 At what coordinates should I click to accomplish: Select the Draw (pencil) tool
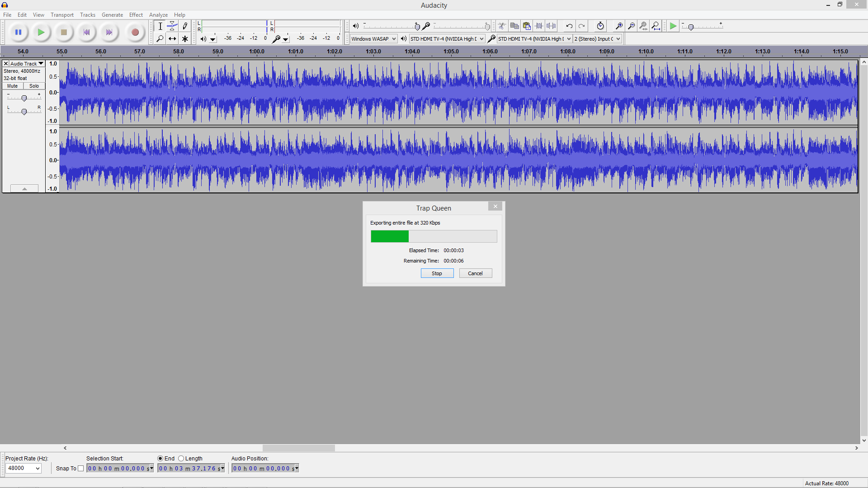(185, 26)
